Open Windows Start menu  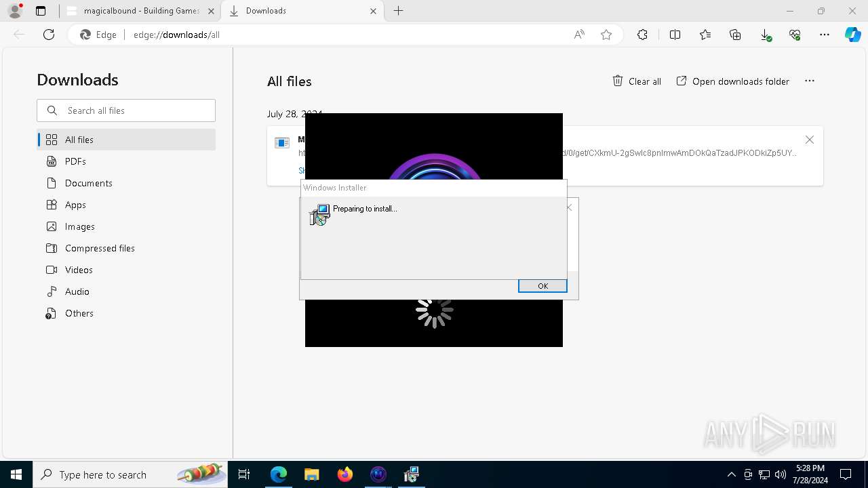[16, 474]
